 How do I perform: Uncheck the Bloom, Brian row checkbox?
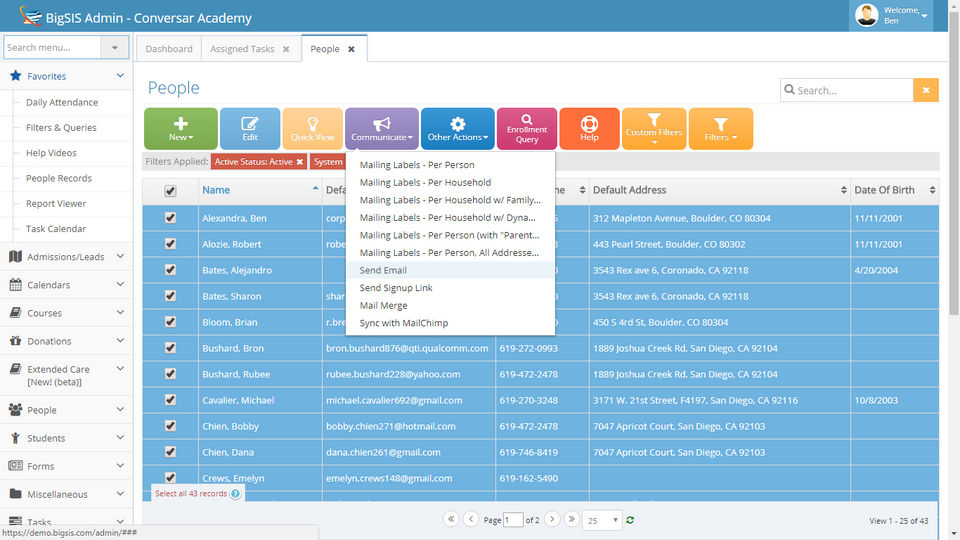click(170, 321)
